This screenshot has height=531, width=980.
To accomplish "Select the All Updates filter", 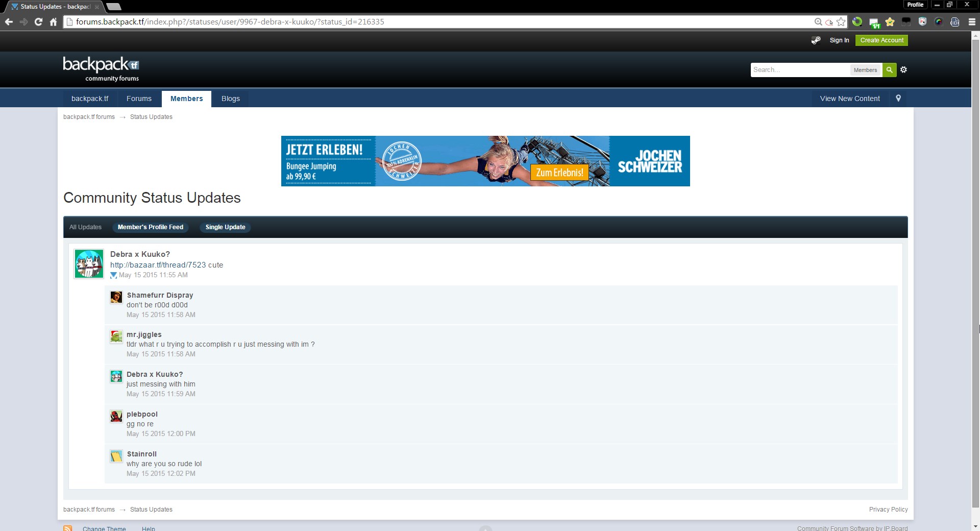I will pyautogui.click(x=85, y=227).
